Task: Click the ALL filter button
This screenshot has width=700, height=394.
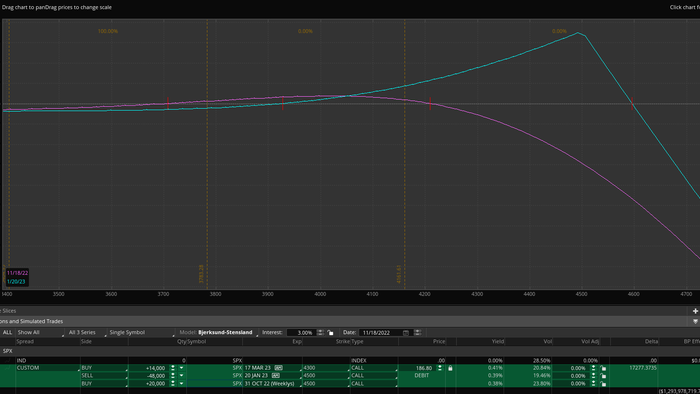Action: click(x=7, y=332)
